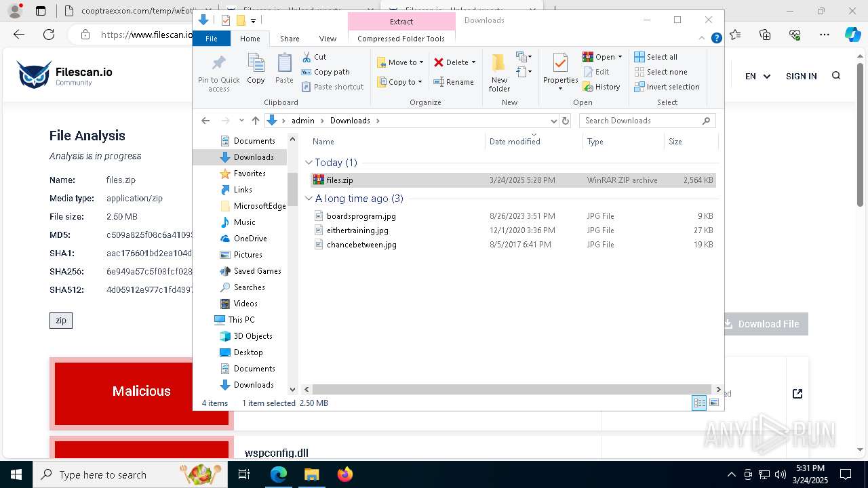Click Invert selection
This screenshot has width=868, height=488.
[667, 87]
